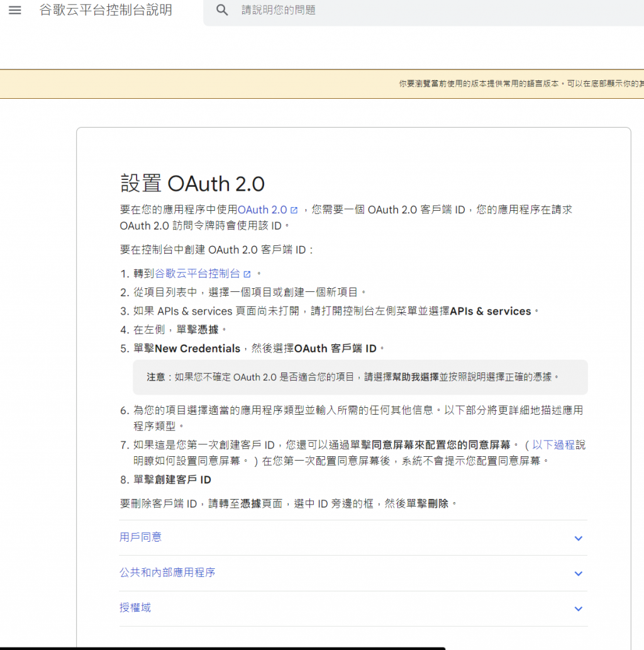
Task: Click external-link icon next to OAuth 2.0
Action: (294, 210)
